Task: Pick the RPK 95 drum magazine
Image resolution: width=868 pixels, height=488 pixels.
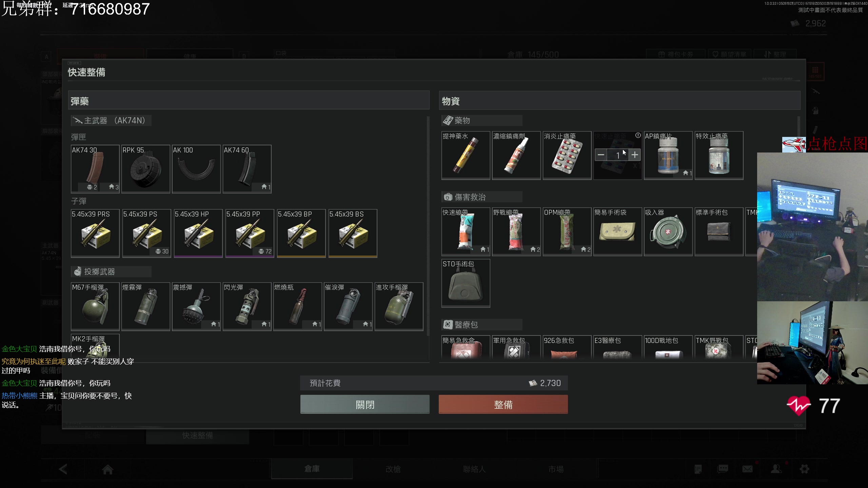Action: tap(145, 169)
